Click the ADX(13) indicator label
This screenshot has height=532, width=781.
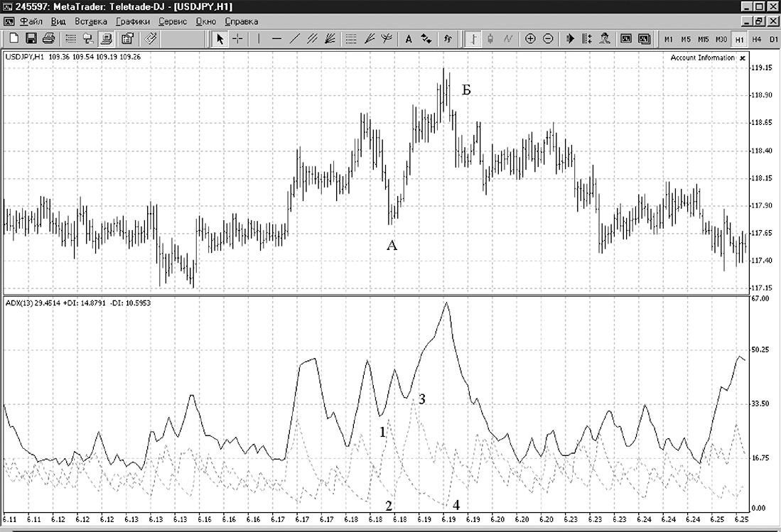point(77,303)
